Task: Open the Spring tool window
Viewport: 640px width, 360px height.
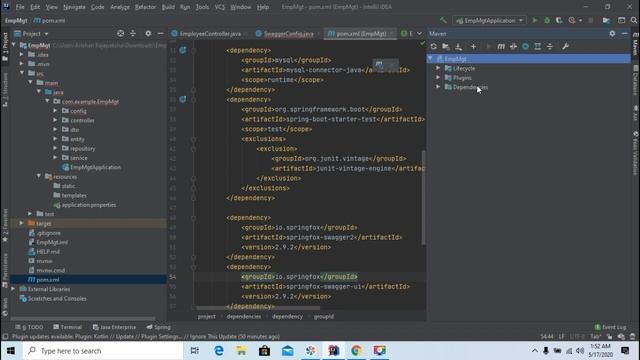Action: click(x=158, y=327)
